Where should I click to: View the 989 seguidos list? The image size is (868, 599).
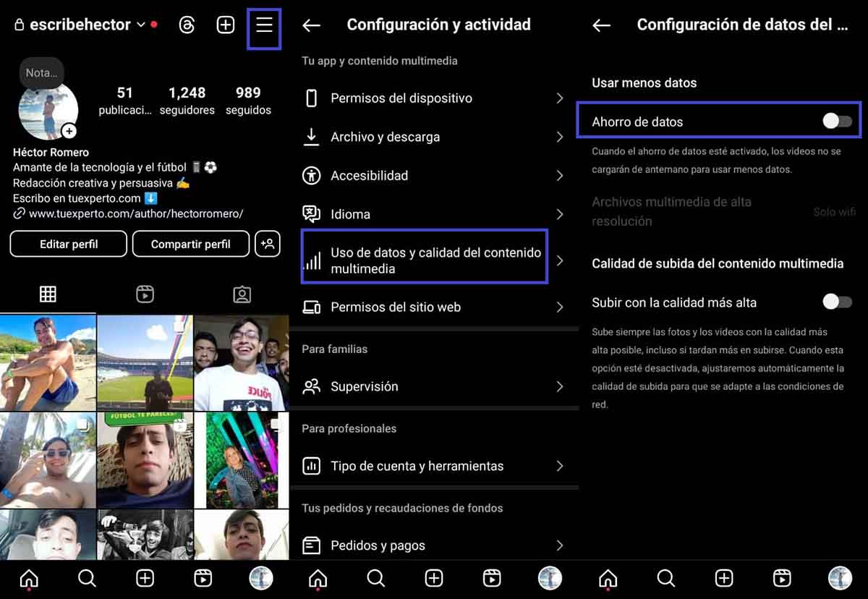click(x=248, y=101)
